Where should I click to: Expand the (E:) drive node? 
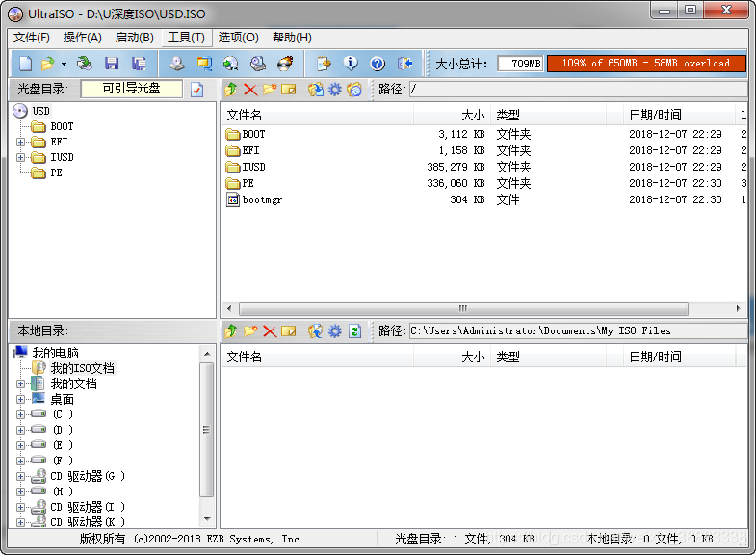point(20,445)
